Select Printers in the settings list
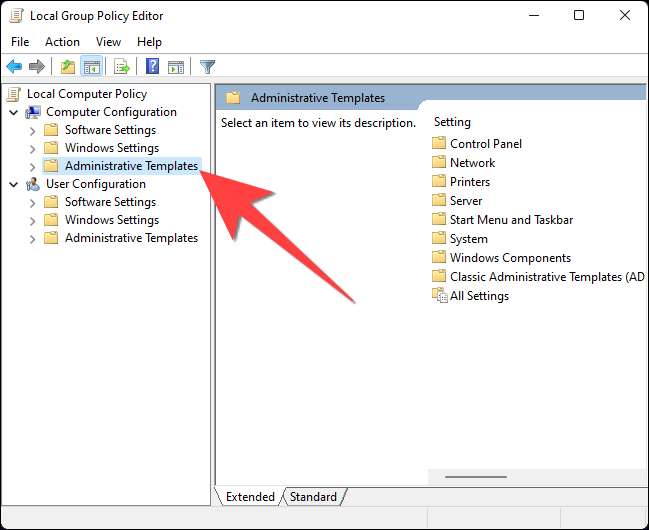The image size is (649, 530). point(470,182)
